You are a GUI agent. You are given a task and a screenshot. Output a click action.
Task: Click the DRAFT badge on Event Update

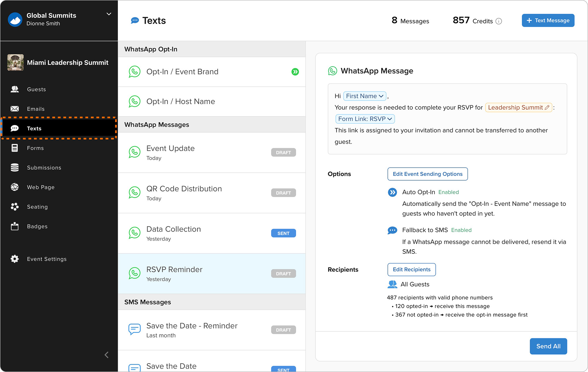tap(283, 152)
